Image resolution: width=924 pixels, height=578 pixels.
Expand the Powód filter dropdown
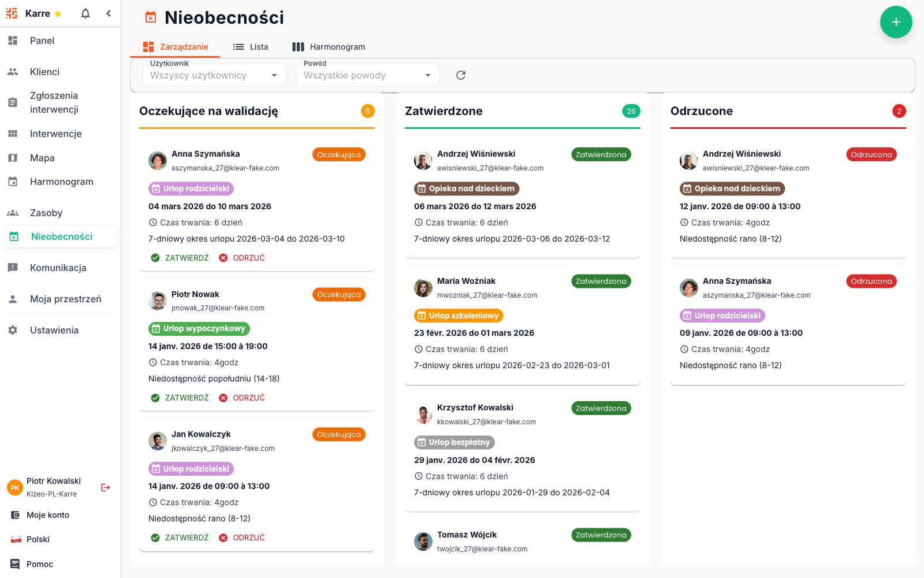pos(367,75)
